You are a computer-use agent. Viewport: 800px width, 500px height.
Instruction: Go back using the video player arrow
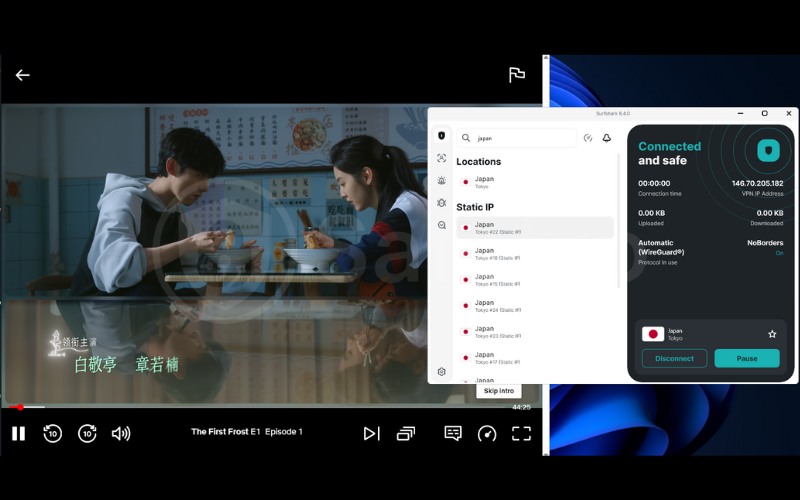pos(22,75)
